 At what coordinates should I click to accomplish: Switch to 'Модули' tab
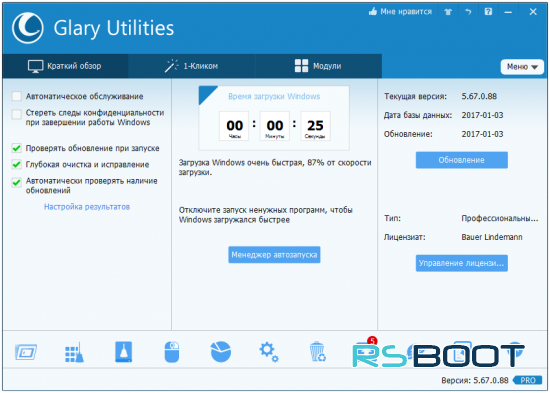click(x=318, y=66)
